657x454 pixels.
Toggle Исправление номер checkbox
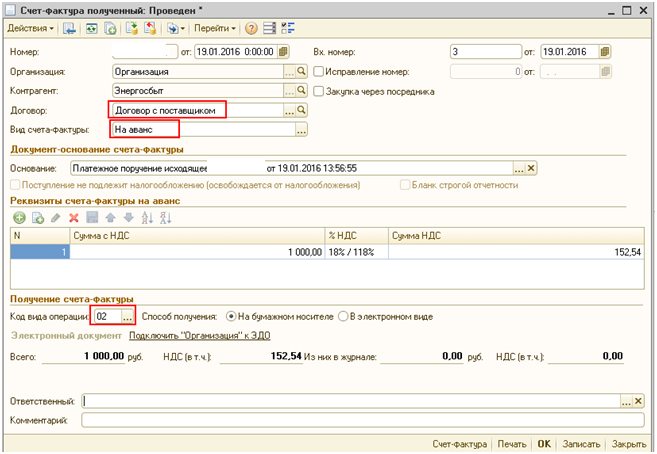pyautogui.click(x=319, y=72)
